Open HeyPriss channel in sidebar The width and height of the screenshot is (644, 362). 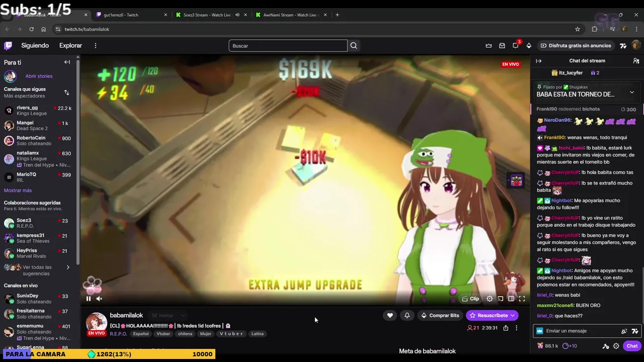coord(38,253)
